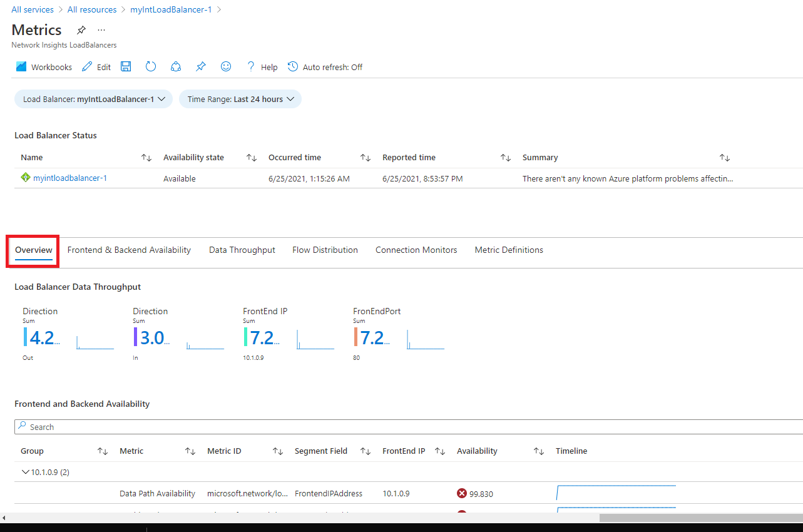This screenshot has width=803, height=532.
Task: Open the share workbook icon
Action: 175,66
